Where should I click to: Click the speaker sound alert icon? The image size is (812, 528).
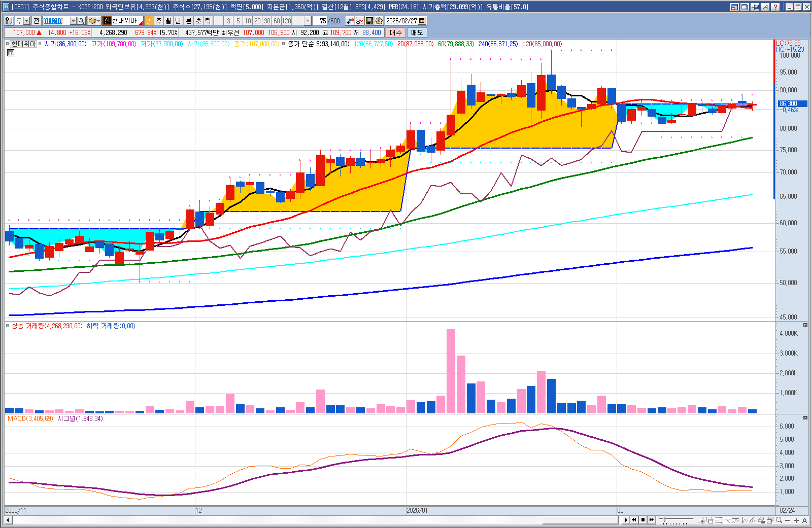pyautogui.click(x=92, y=21)
